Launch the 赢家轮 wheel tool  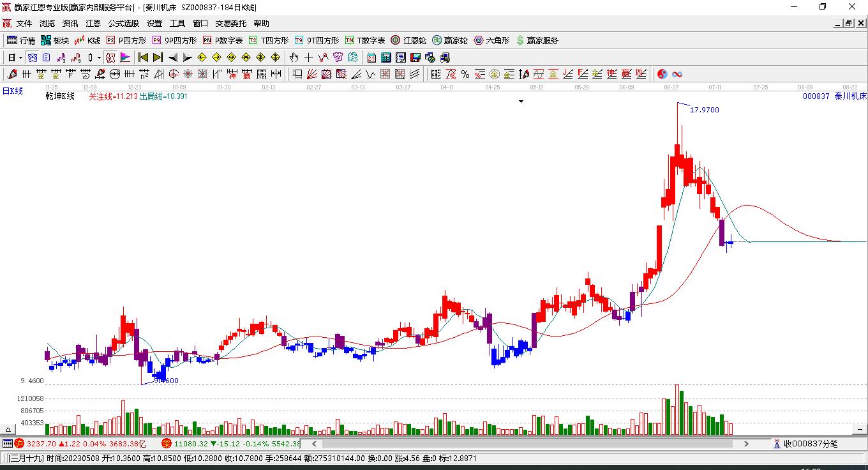coord(450,40)
